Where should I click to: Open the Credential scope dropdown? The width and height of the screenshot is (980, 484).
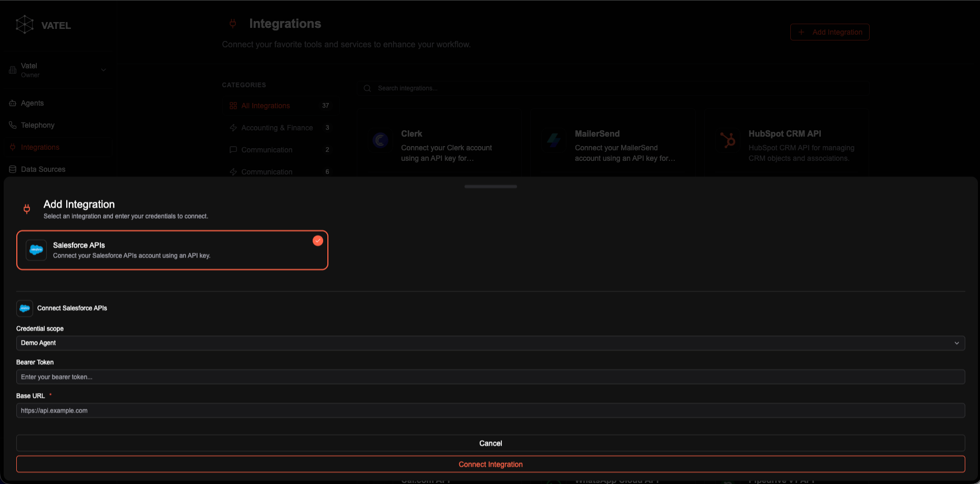[491, 343]
